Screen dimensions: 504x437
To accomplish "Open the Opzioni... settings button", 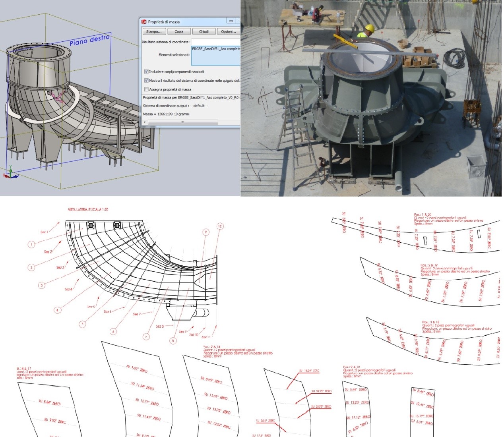I will [229, 31].
